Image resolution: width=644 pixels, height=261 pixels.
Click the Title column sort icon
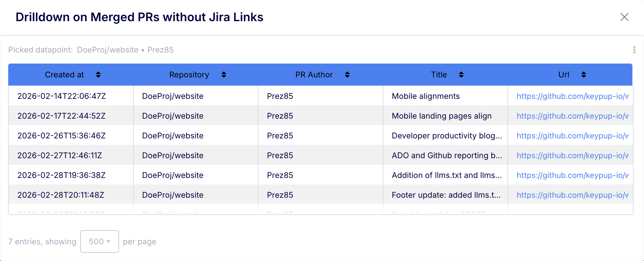click(x=461, y=75)
